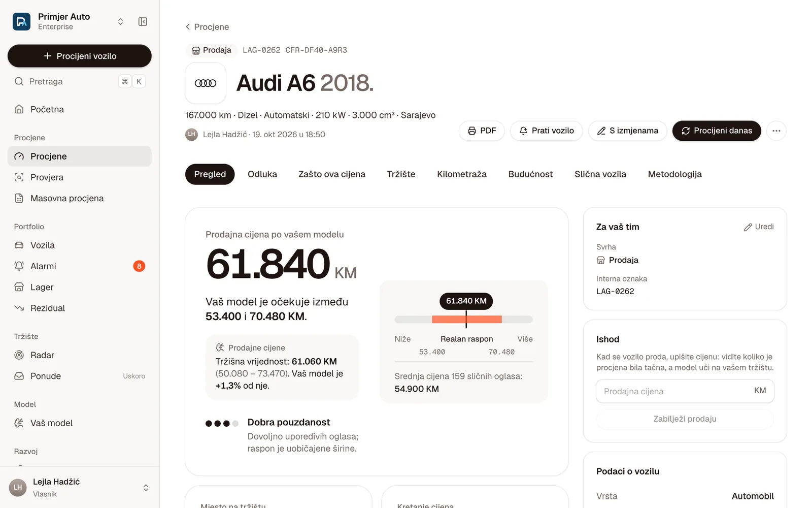Open the Kilometraža tab

click(462, 174)
